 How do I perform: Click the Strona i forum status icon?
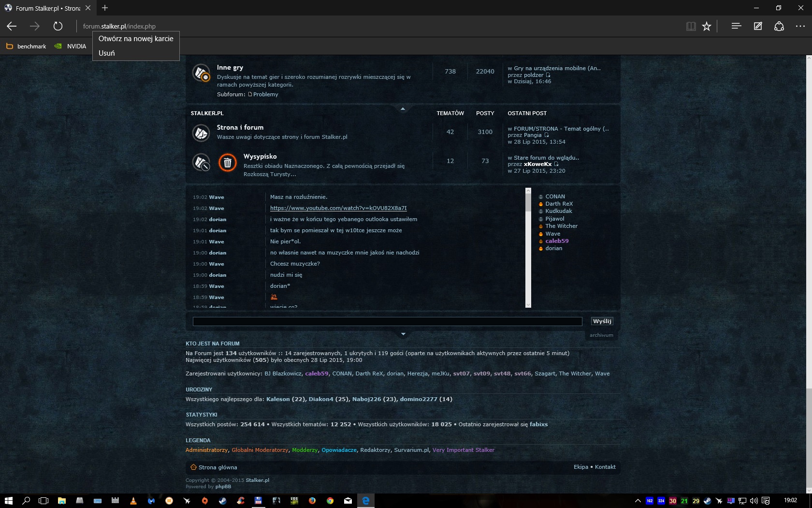201,133
